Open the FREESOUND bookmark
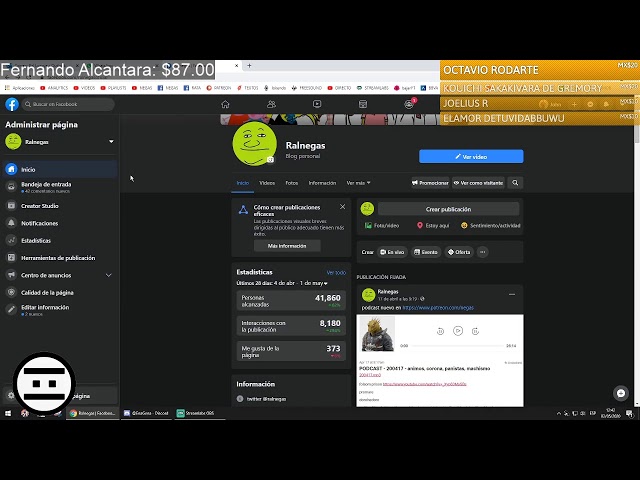This screenshot has height=480, width=640. (x=307, y=88)
